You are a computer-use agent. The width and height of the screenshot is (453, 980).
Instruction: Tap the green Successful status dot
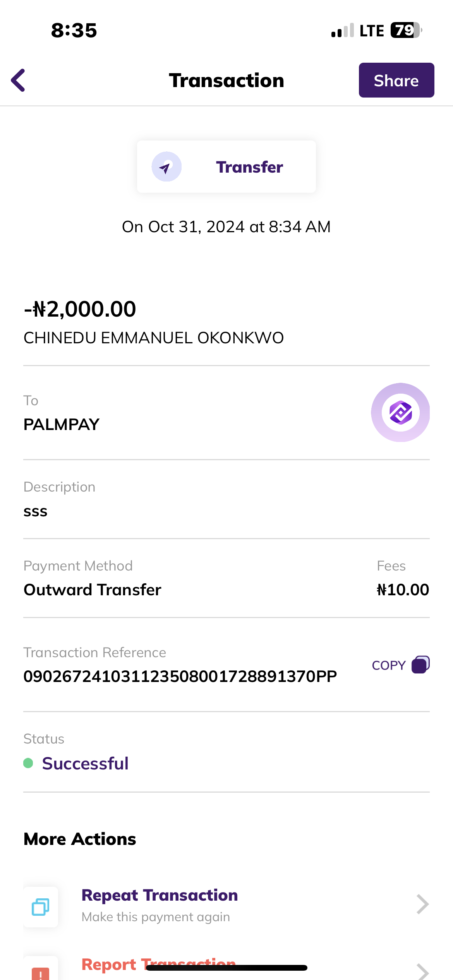[28, 763]
